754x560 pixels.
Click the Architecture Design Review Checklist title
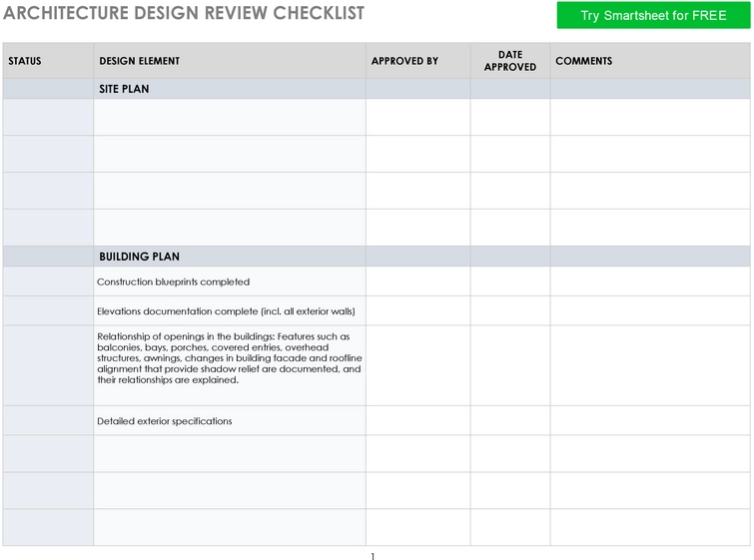[x=184, y=13]
